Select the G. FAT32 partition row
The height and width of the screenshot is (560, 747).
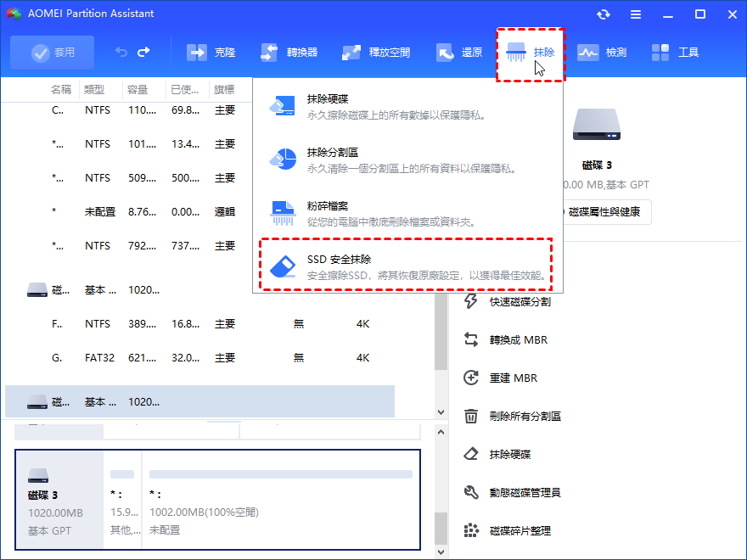tap(199, 358)
